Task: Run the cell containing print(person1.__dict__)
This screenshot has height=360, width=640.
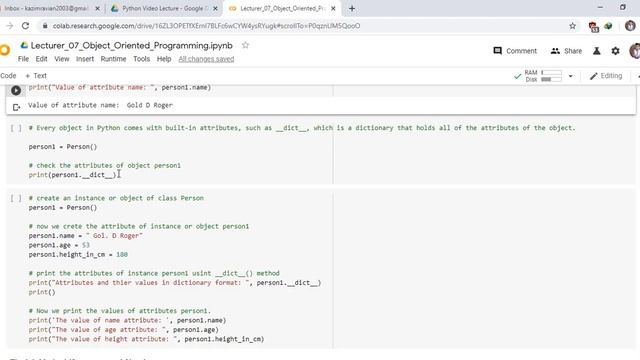Action: point(16,128)
